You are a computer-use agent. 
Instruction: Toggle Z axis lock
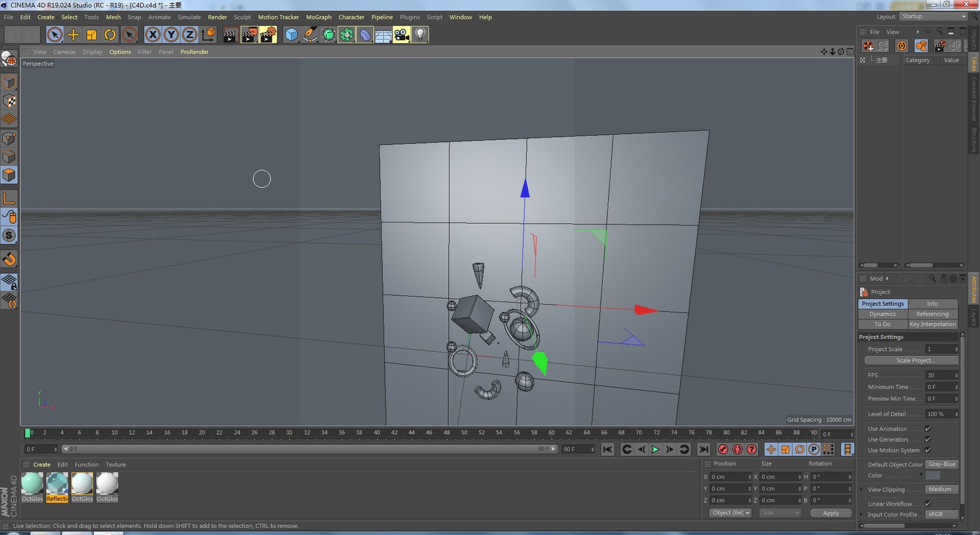click(189, 35)
